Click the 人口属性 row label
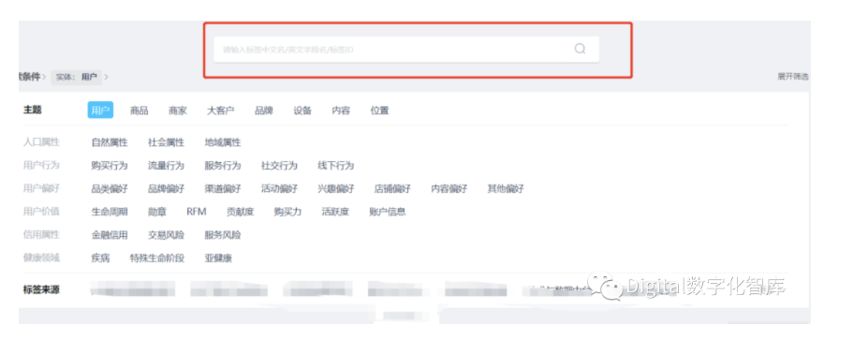The image size is (868, 355). point(41,141)
